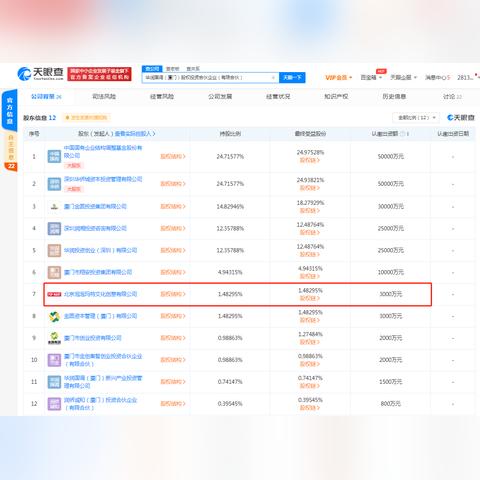This screenshot has width=480, height=480.
Task: Click the 认缴出资日期 column header
Action: pos(453,134)
